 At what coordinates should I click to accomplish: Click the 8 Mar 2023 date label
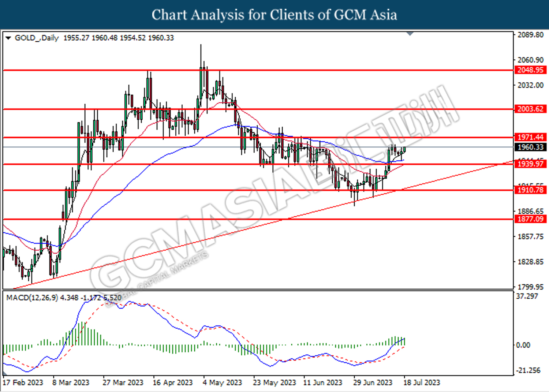pyautogui.click(x=71, y=383)
